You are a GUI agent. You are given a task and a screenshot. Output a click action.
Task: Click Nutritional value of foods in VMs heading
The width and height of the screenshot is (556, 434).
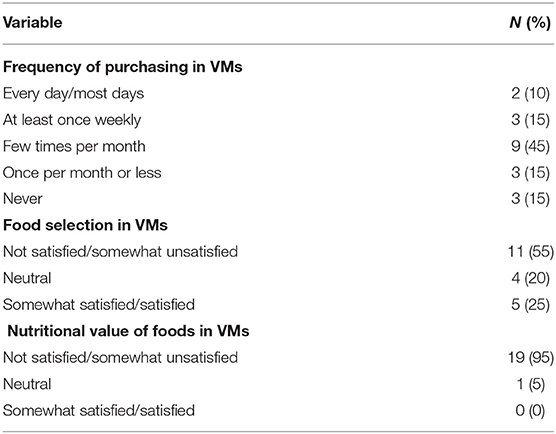click(128, 331)
